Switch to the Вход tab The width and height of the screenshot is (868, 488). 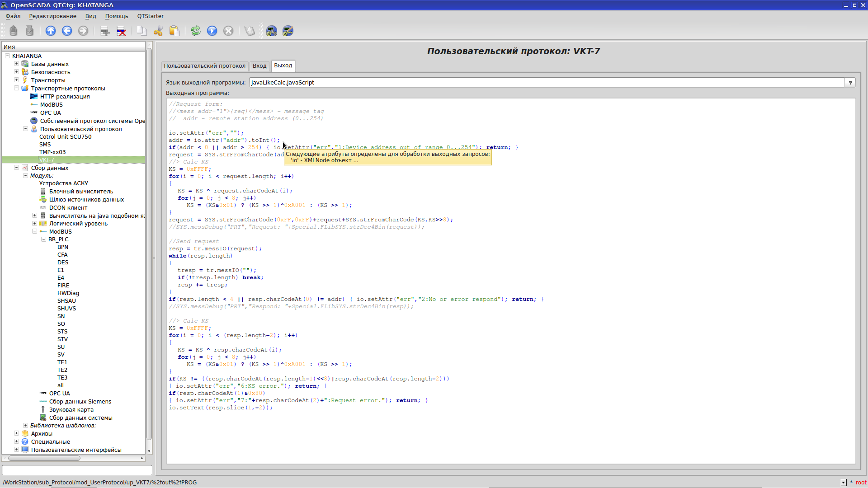coord(259,66)
